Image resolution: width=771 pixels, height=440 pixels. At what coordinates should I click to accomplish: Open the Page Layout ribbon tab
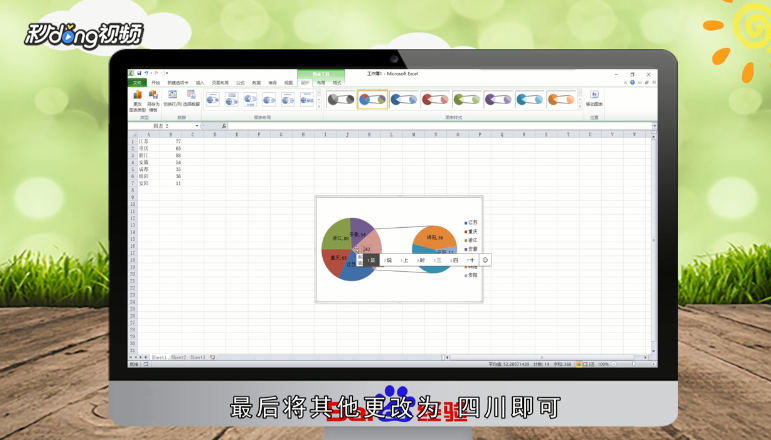click(220, 83)
